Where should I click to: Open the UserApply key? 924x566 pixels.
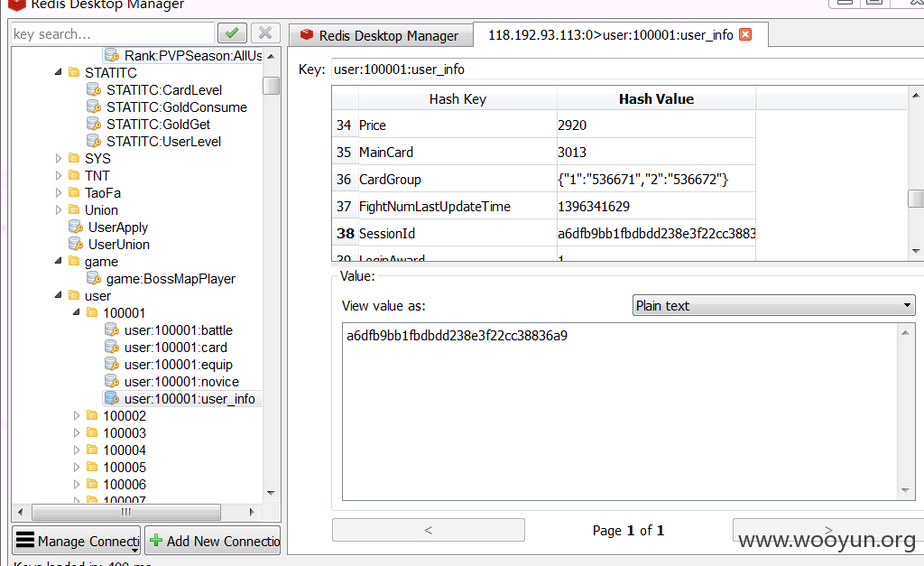118,227
